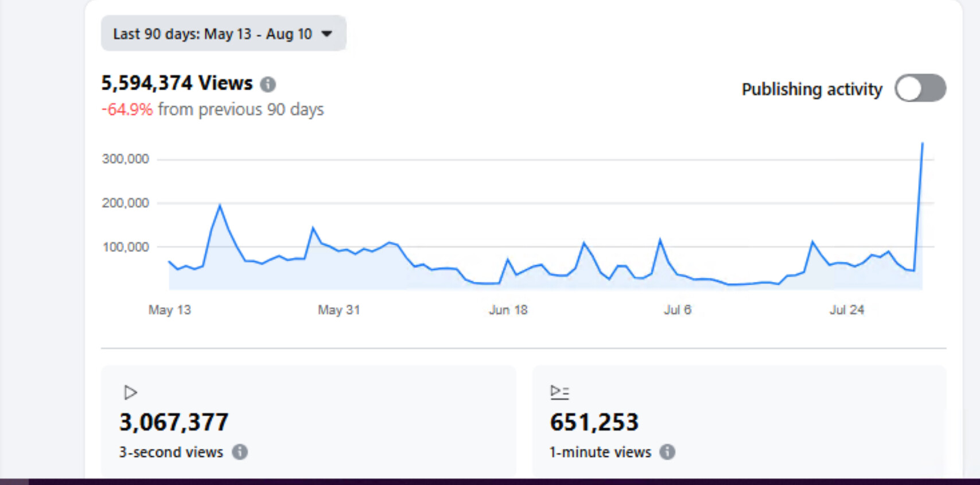Click the play icon above 3,067,377
This screenshot has width=980, height=485.
pos(130,393)
